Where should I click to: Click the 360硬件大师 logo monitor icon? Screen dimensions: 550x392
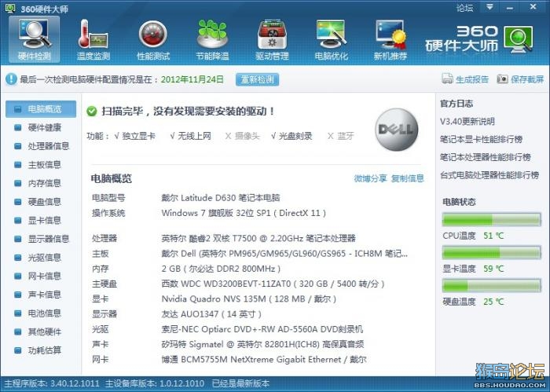pyautogui.click(x=519, y=39)
